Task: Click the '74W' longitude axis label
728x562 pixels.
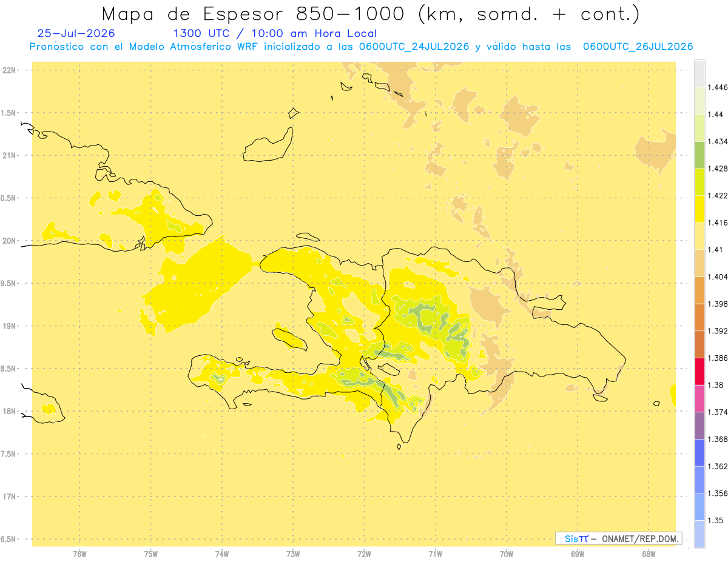Action: (x=222, y=554)
